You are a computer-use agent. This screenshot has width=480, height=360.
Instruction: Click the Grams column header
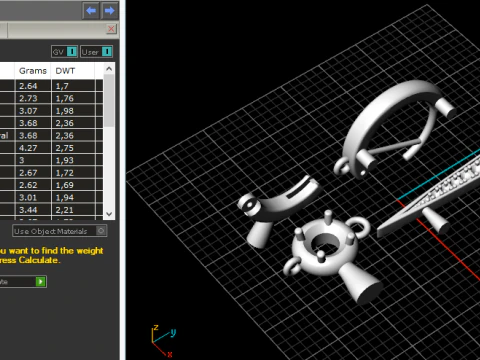click(33, 71)
